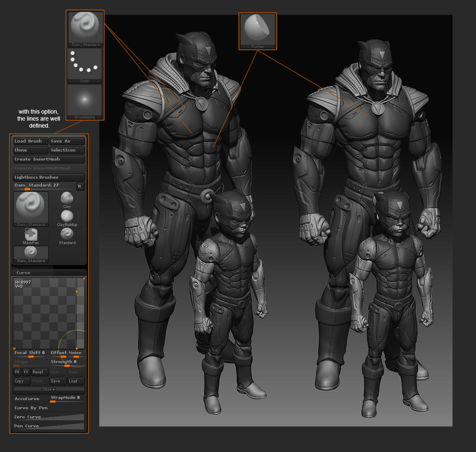Select the large Dam_Standard brush in the palette

click(x=30, y=209)
